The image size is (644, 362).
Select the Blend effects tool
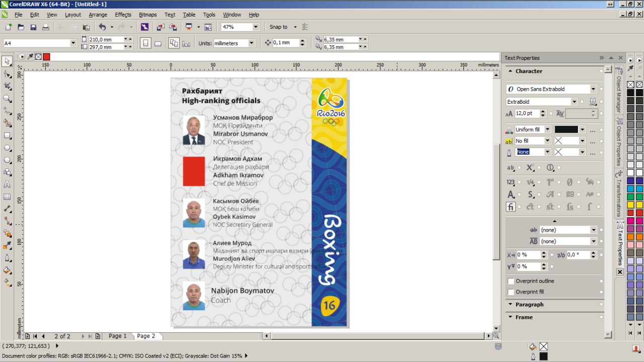pyautogui.click(x=7, y=234)
